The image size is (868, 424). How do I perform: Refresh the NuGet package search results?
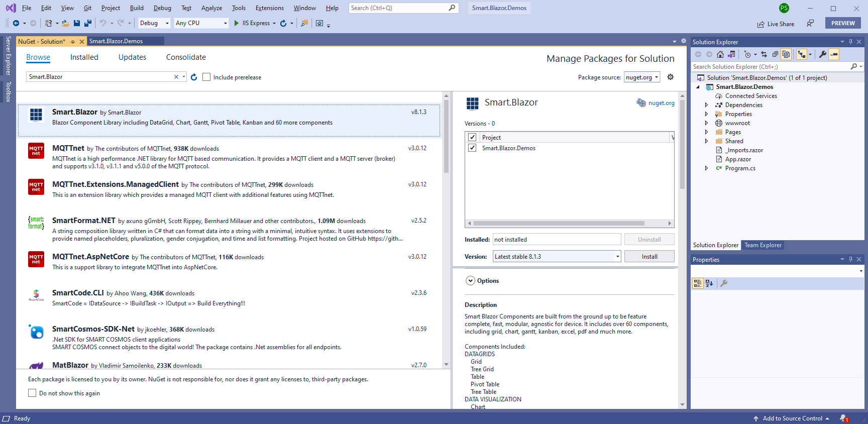coord(194,77)
